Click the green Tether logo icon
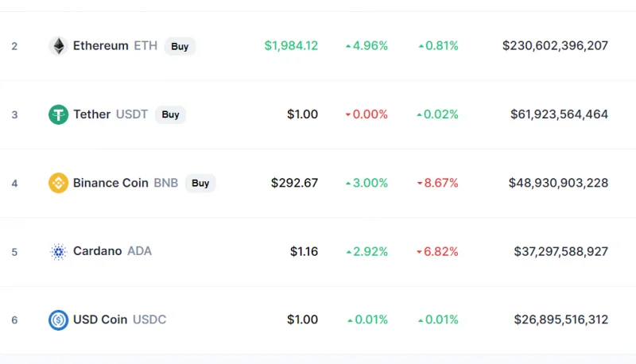 point(58,114)
